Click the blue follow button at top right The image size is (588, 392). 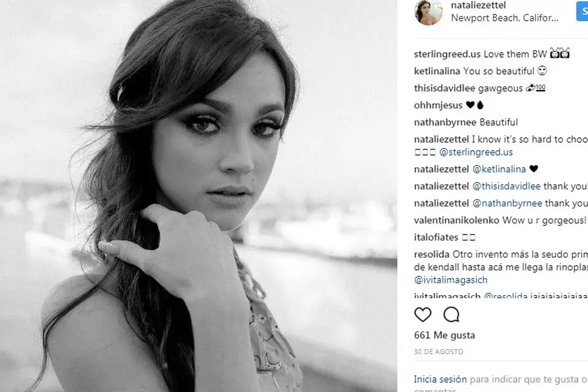582,11
